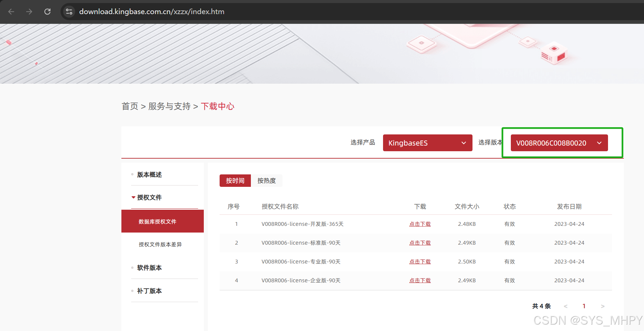Open the KingbaseES product dropdown

coord(427,143)
